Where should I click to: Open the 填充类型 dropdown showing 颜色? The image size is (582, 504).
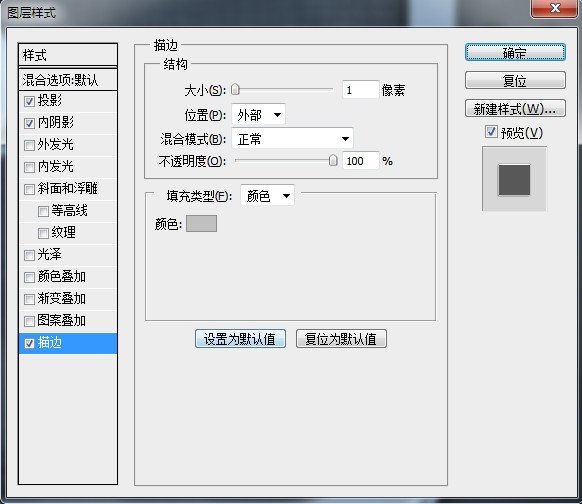(x=268, y=195)
